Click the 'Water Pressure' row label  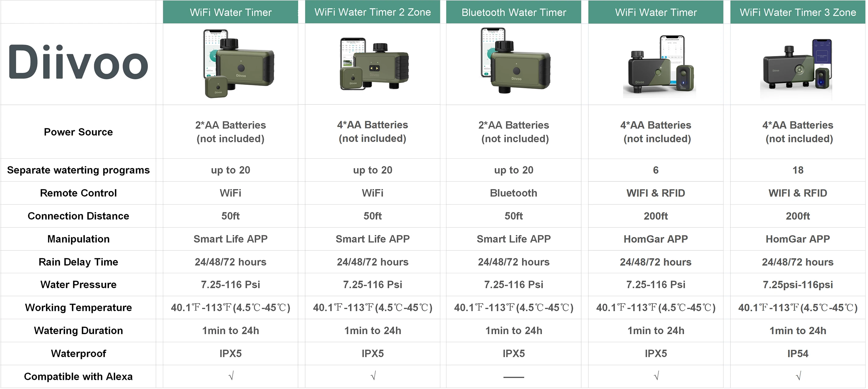78,285
